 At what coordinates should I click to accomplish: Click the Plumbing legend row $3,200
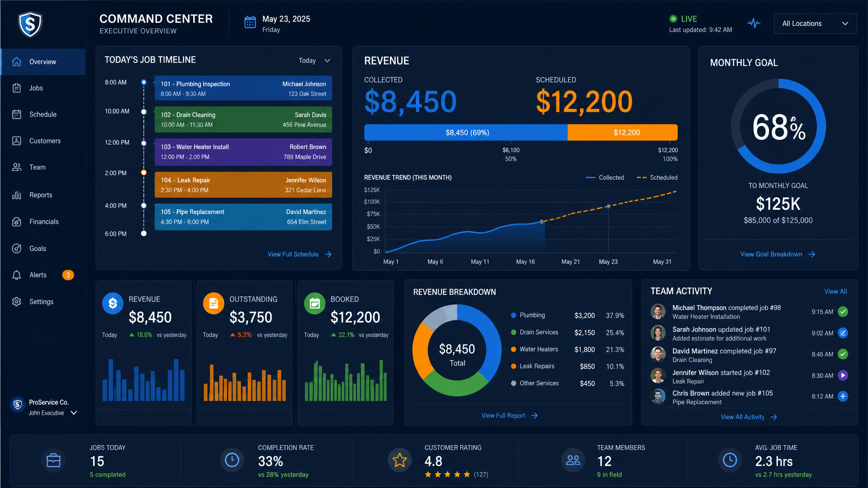[568, 315]
